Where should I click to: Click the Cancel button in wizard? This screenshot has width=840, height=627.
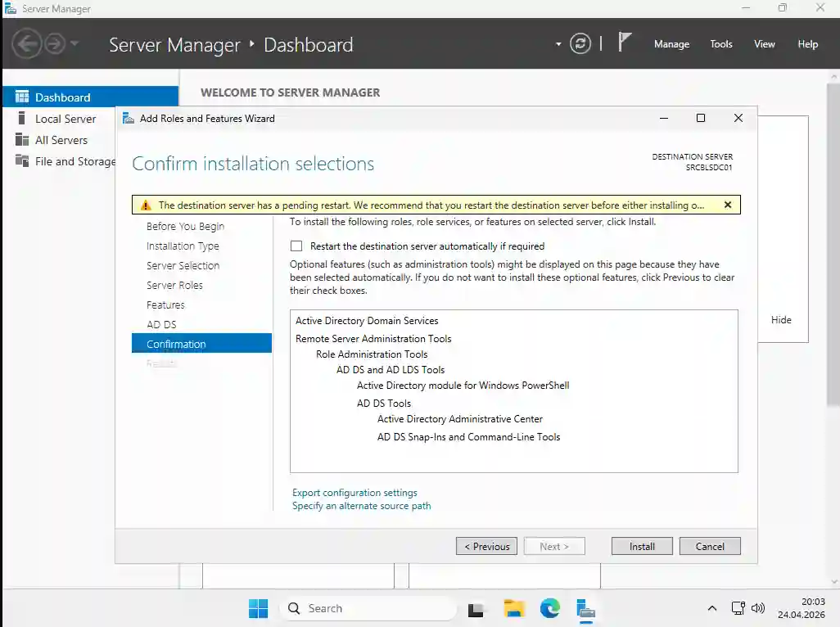(x=710, y=546)
